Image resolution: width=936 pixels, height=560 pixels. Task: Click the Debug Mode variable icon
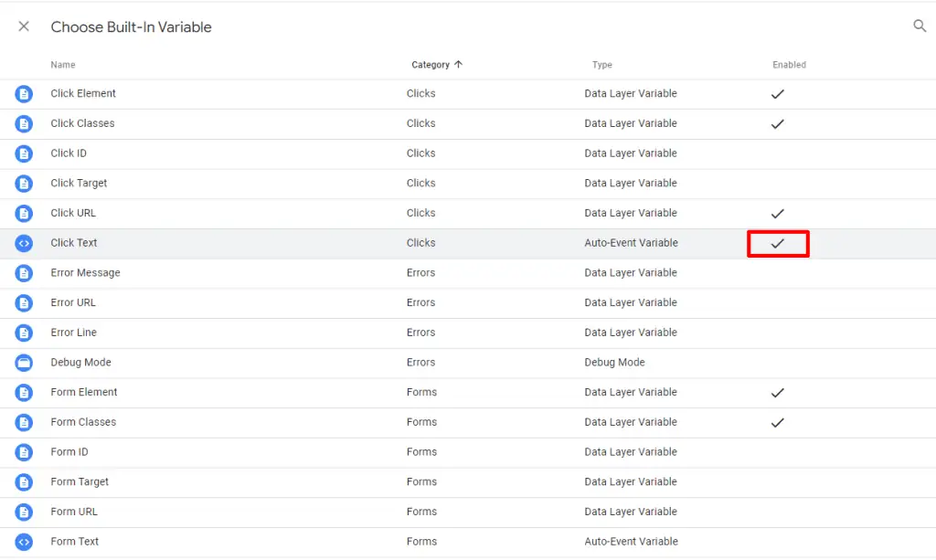[24, 363]
